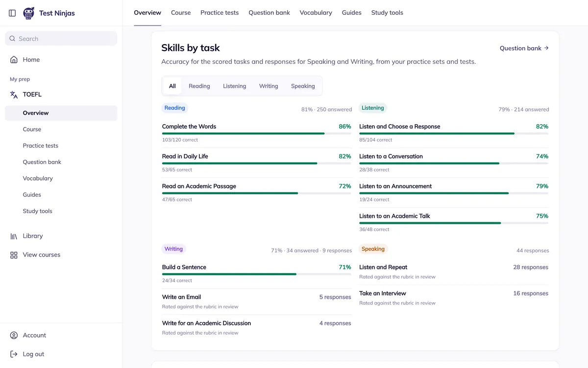Toggle the sidebar collapse icon
The width and height of the screenshot is (588, 368).
(x=12, y=13)
